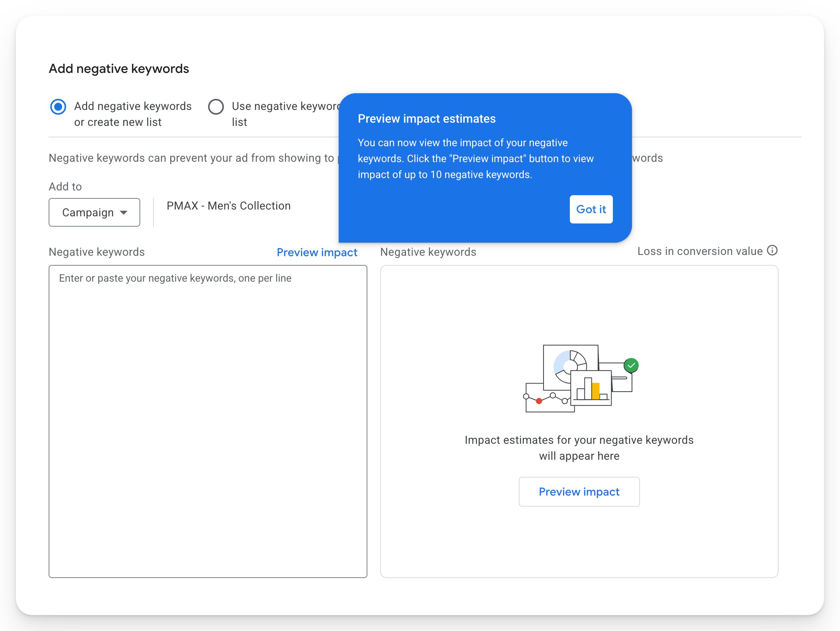This screenshot has height=631, width=840.
Task: Click the blue "Preview impact" link above the keyword box
Action: click(x=317, y=252)
